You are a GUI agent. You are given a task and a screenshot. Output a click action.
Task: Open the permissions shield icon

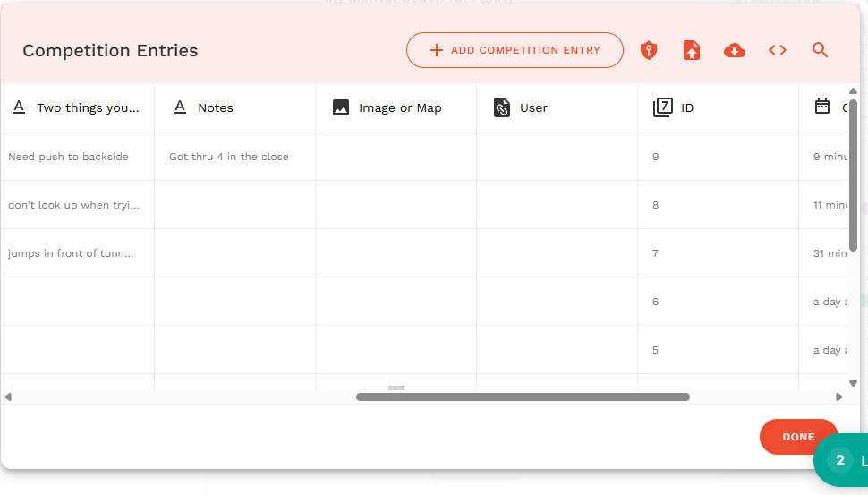pyautogui.click(x=648, y=50)
